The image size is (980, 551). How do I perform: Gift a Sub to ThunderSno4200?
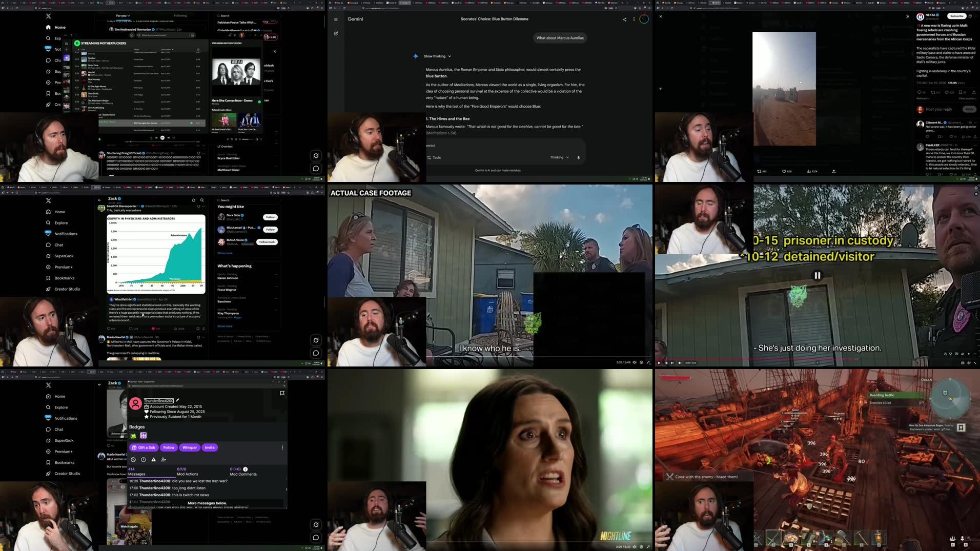(x=144, y=447)
